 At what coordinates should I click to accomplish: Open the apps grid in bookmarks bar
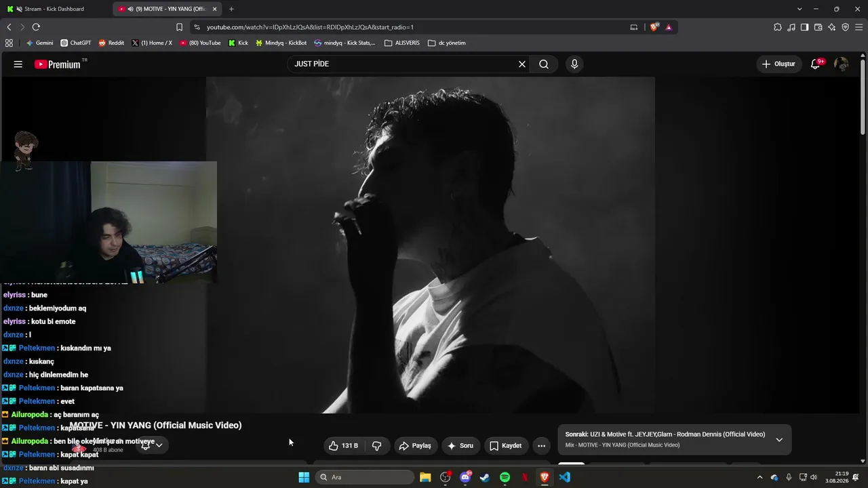tap(9, 43)
